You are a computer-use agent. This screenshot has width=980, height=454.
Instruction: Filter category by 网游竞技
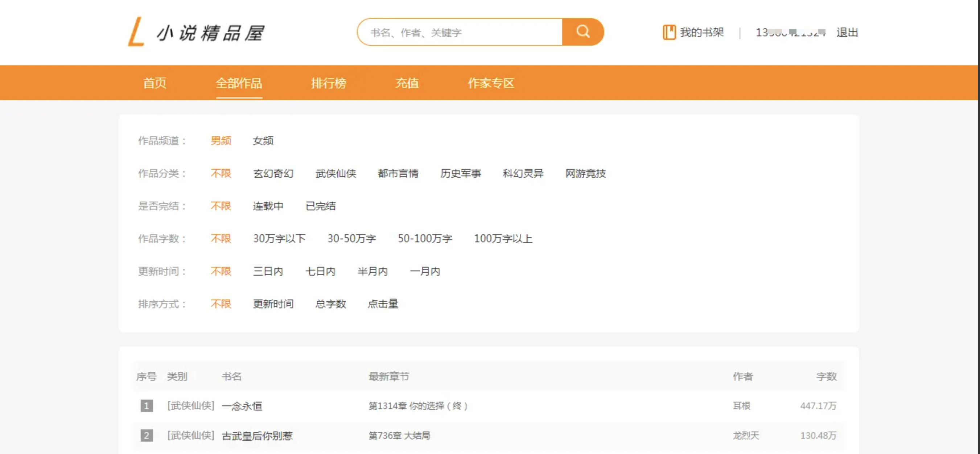point(585,173)
